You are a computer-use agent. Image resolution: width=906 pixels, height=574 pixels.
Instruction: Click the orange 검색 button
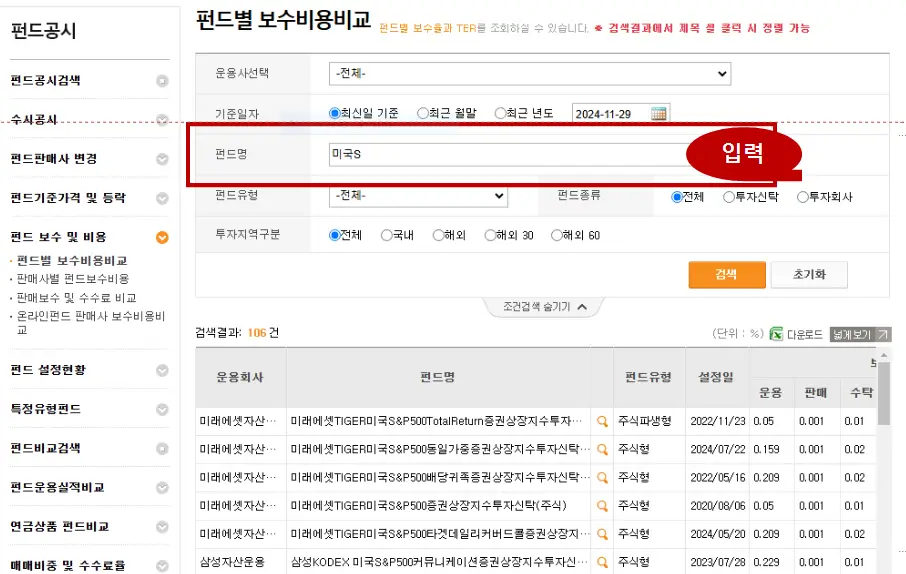727,275
